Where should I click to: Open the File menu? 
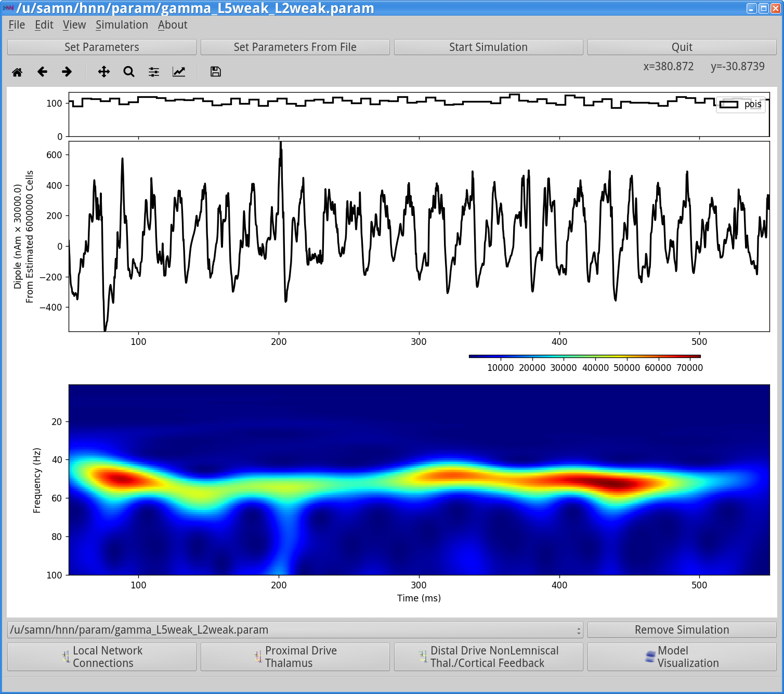pyautogui.click(x=17, y=25)
